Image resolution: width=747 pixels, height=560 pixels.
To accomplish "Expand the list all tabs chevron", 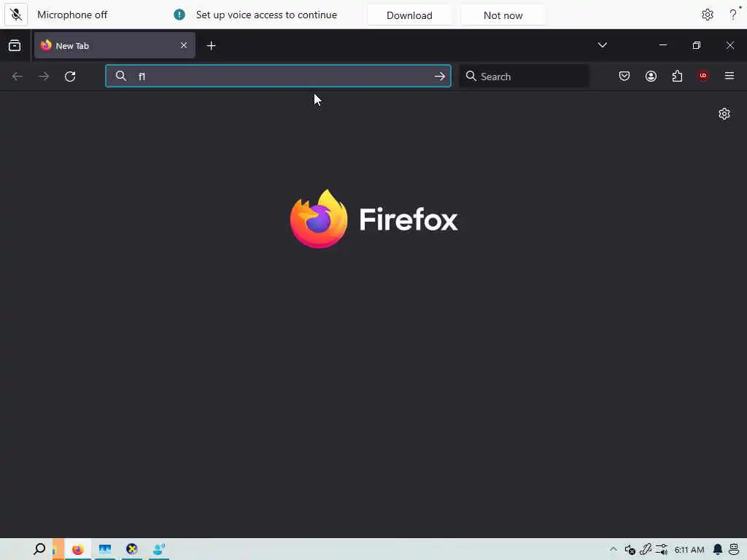I will [602, 45].
